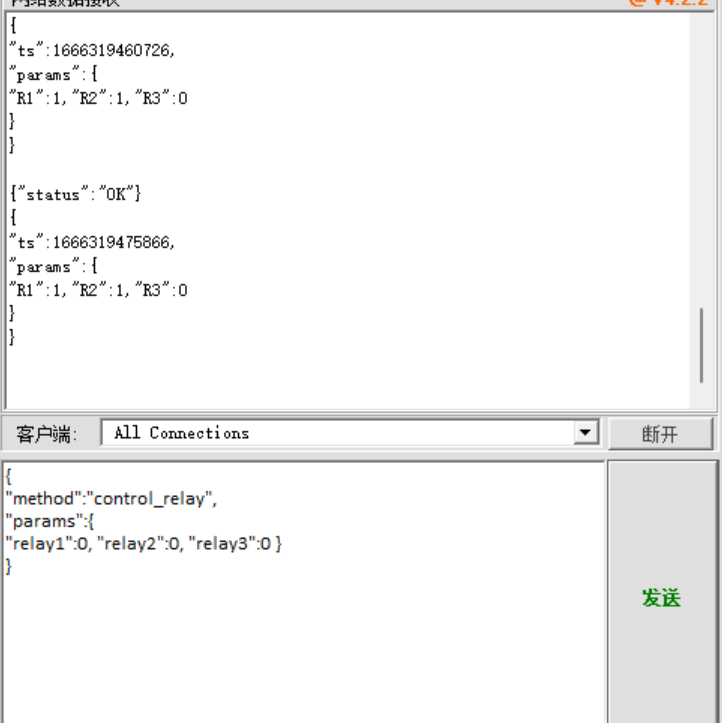The image size is (722, 723).
Task: Click the orange V4.2.2 version label
Action: pyautogui.click(x=670, y=3)
